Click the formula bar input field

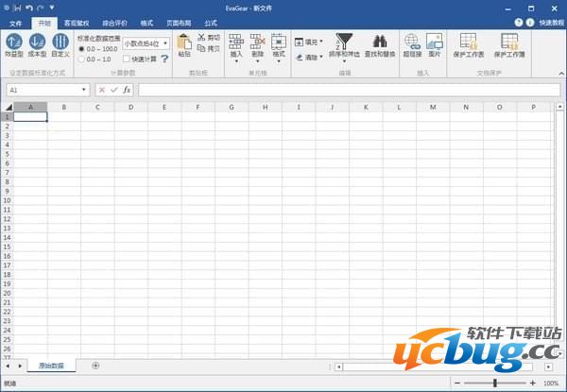coord(350,90)
